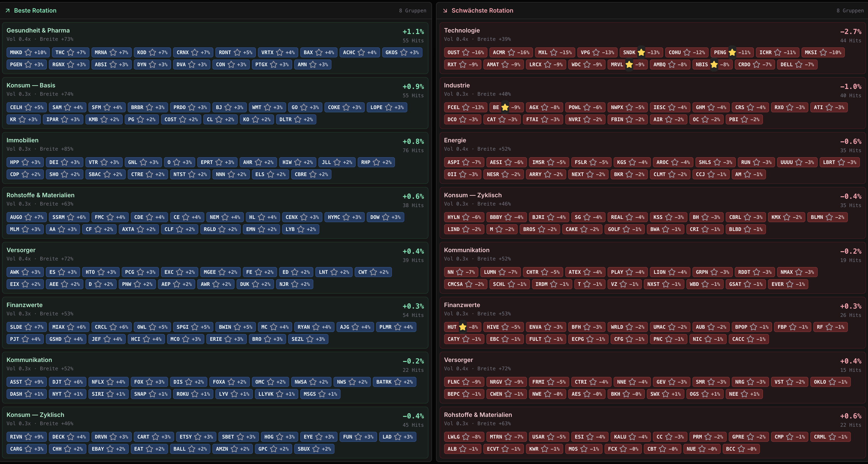Click the up-right arrow icon beside Beste Rotation
The height and width of the screenshot is (464, 868).
click(x=7, y=10)
